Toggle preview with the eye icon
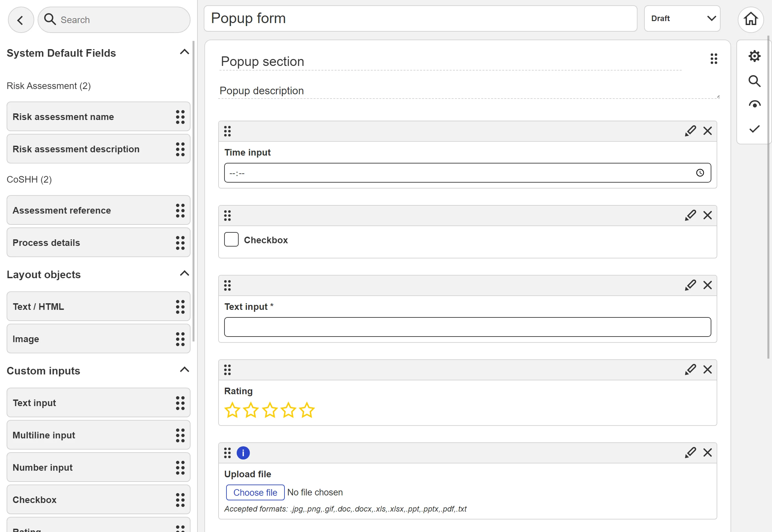 [x=754, y=105]
